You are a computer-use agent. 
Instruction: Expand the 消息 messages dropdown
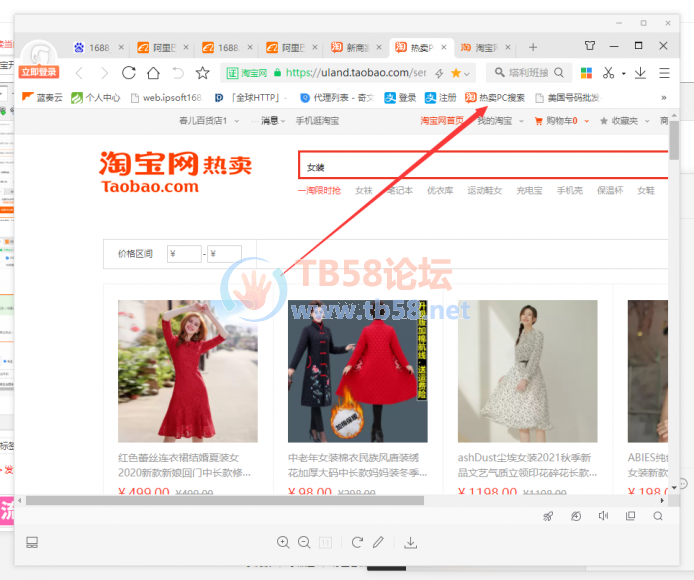tap(283, 121)
